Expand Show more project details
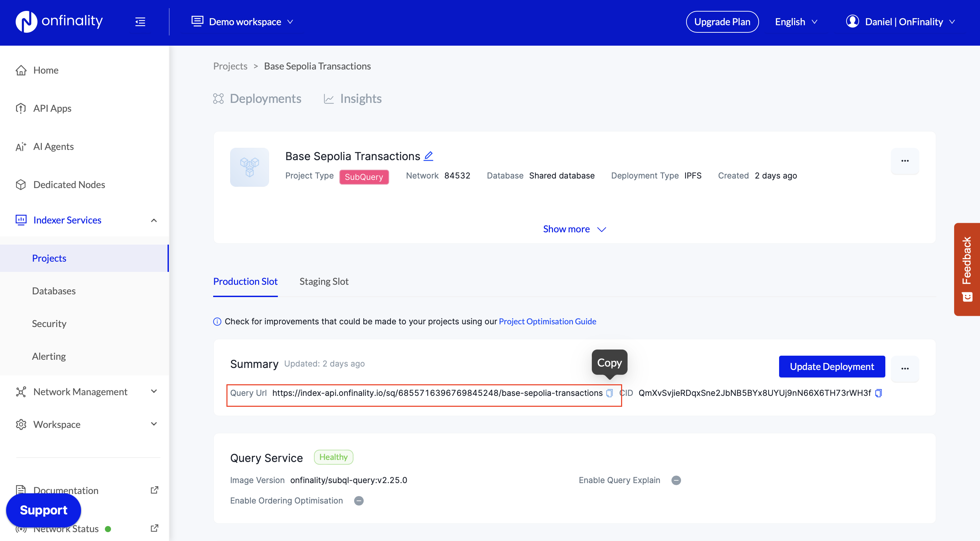This screenshot has height=541, width=980. point(574,229)
